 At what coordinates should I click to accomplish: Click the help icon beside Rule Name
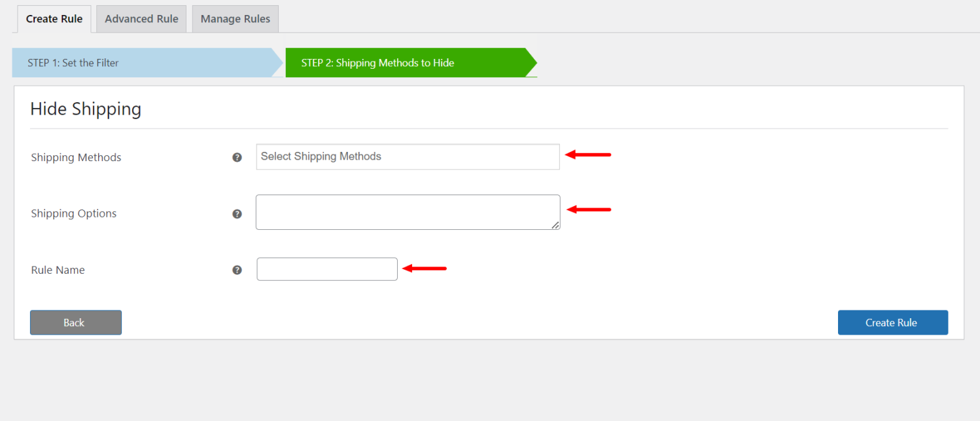point(237,269)
